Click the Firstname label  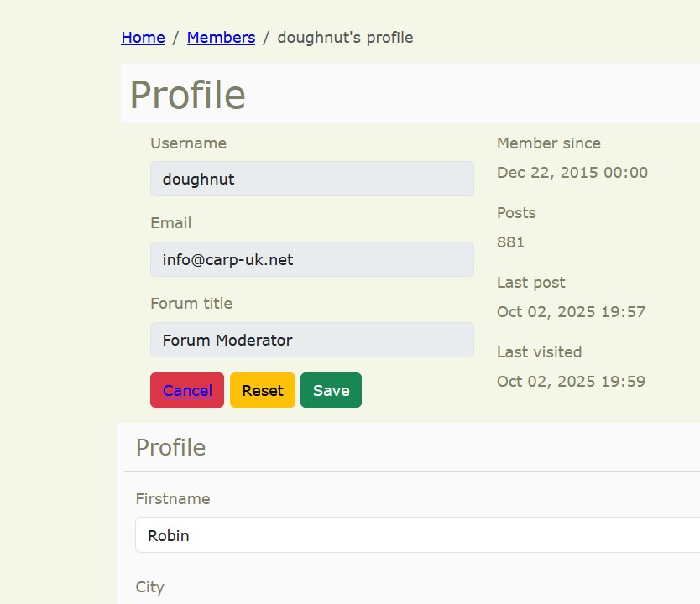click(173, 499)
